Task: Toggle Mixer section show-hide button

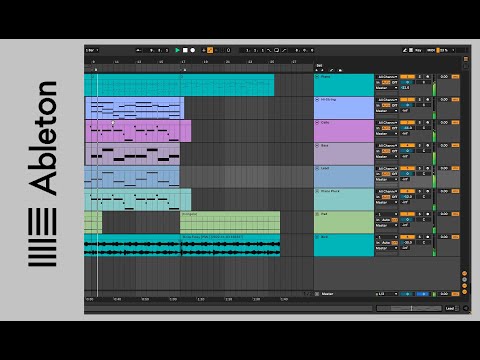Action: 465,286
